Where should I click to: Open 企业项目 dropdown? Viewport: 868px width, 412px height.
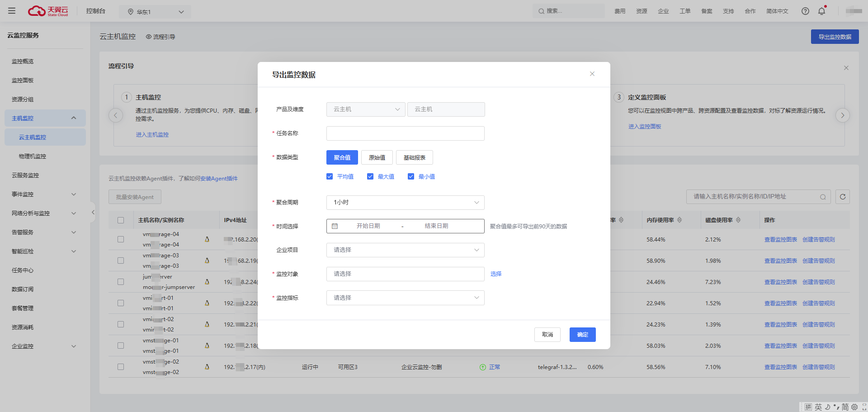[x=406, y=250]
